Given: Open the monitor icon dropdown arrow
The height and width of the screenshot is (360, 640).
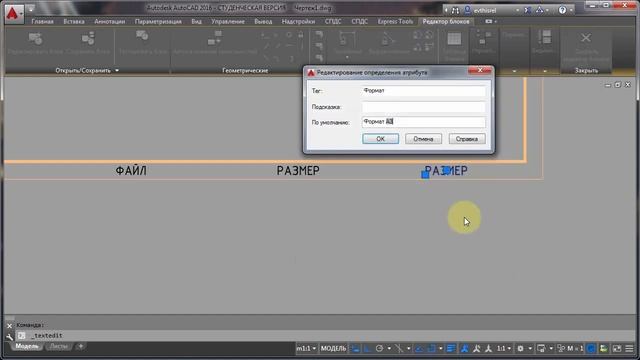Looking at the screenshot, I should click(x=551, y=349).
